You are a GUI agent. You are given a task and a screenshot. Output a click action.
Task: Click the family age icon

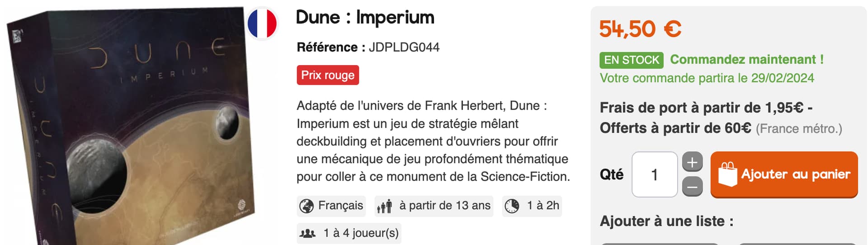coord(384,207)
